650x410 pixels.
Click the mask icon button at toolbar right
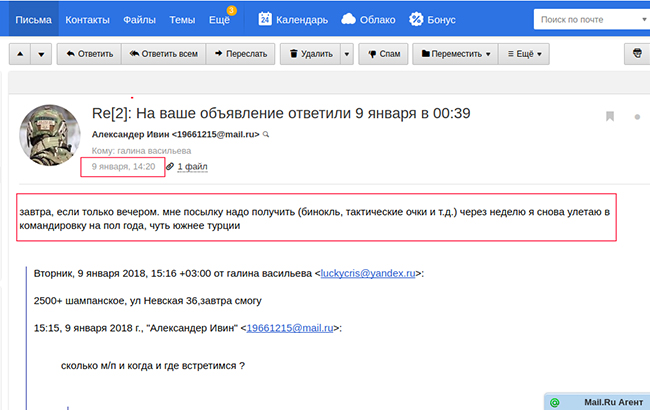pyautogui.click(x=637, y=54)
